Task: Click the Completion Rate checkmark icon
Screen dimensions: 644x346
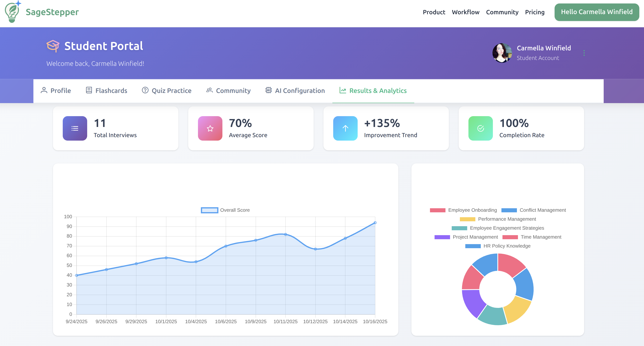Action: [x=480, y=128]
